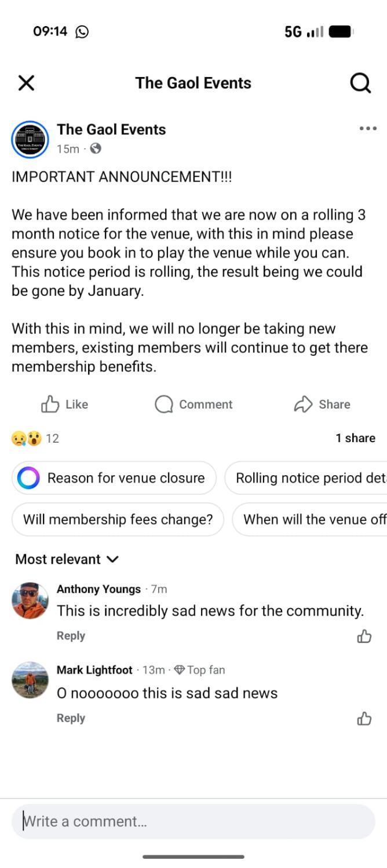This screenshot has height=868, width=387.
Task: Share the announcement post
Action: 322,404
